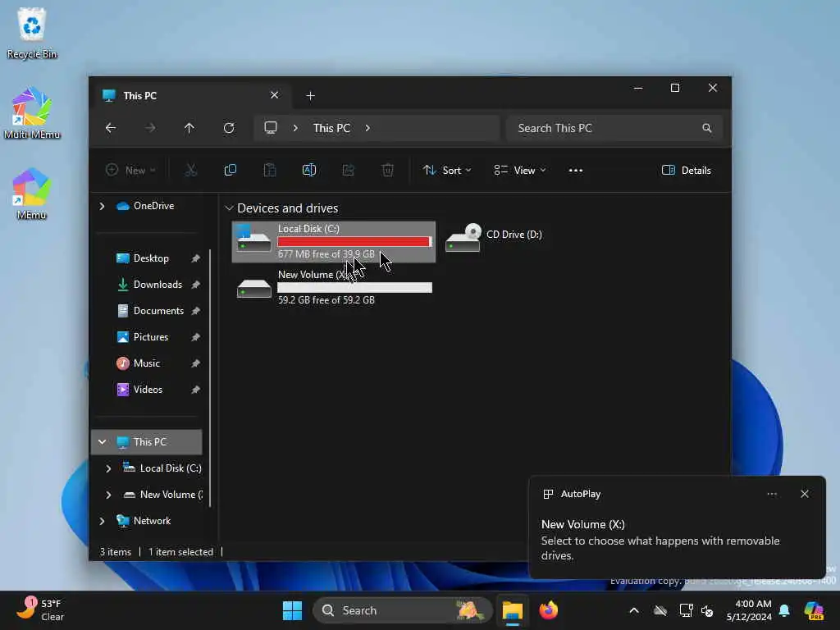Click This PC in the address breadcrumb

click(x=331, y=128)
